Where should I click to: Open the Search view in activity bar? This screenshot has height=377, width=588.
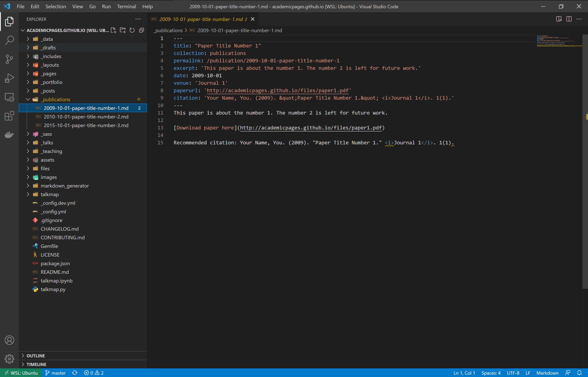9,40
